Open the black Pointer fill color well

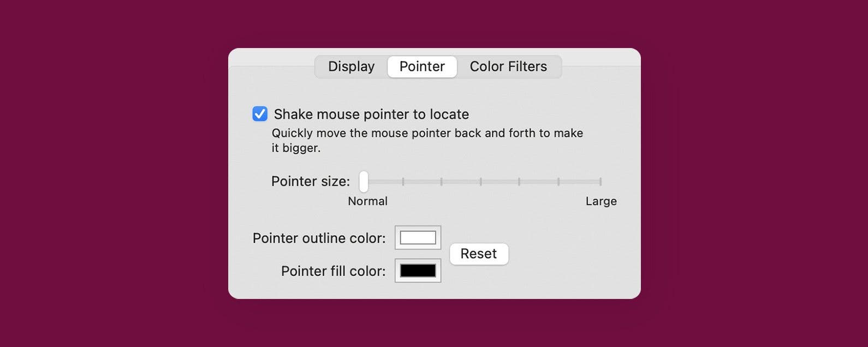(x=418, y=271)
